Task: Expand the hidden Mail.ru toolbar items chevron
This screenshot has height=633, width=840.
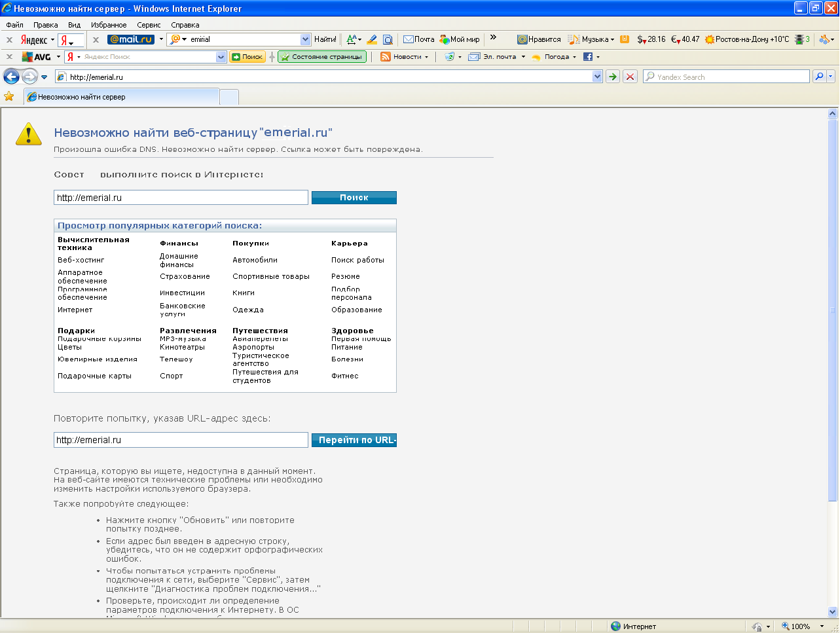Action: tap(493, 37)
